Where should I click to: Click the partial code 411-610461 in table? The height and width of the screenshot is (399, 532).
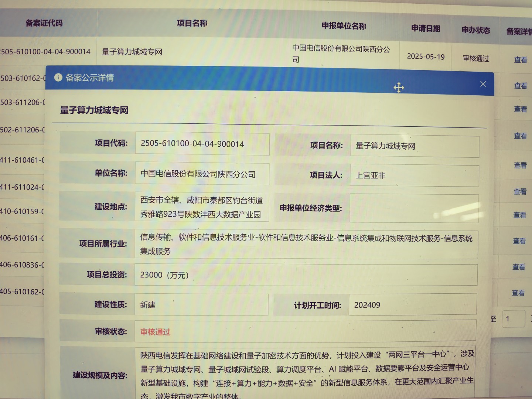[x=22, y=160]
